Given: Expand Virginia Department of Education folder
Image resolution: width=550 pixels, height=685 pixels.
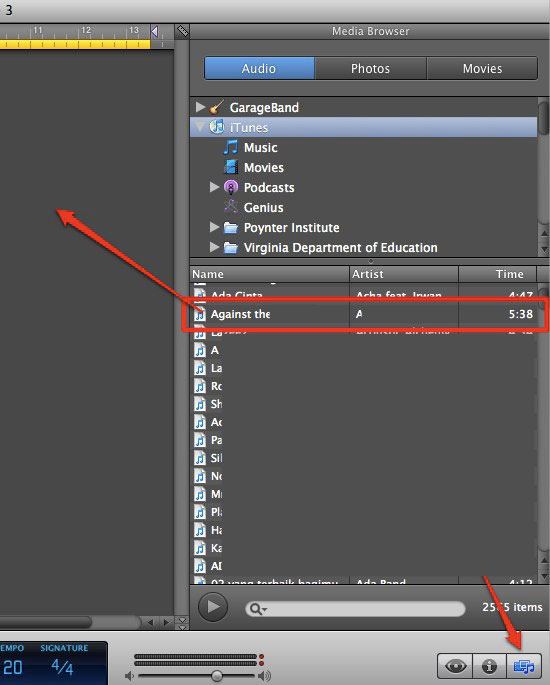Looking at the screenshot, I should pos(214,247).
